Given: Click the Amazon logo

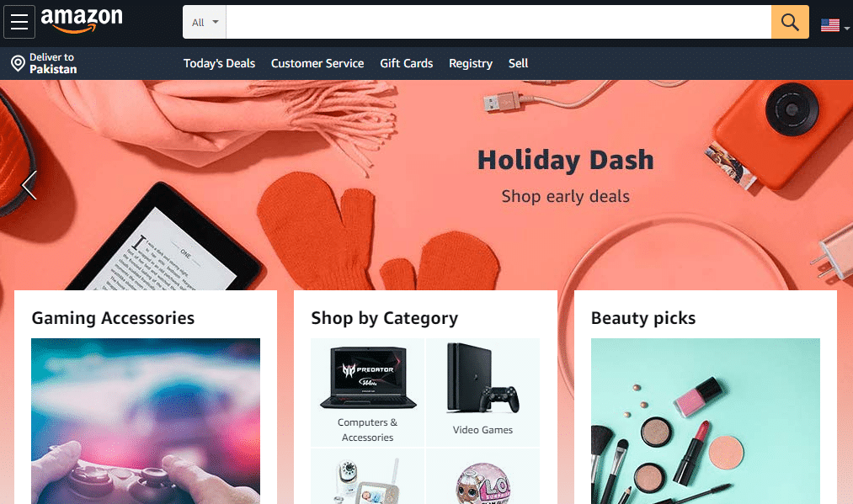Looking at the screenshot, I should [x=82, y=21].
